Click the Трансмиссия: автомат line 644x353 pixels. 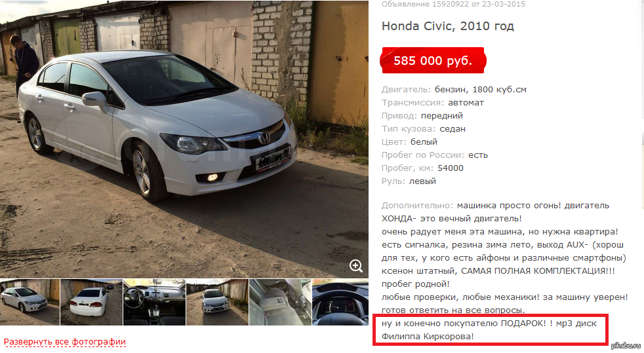432,103
